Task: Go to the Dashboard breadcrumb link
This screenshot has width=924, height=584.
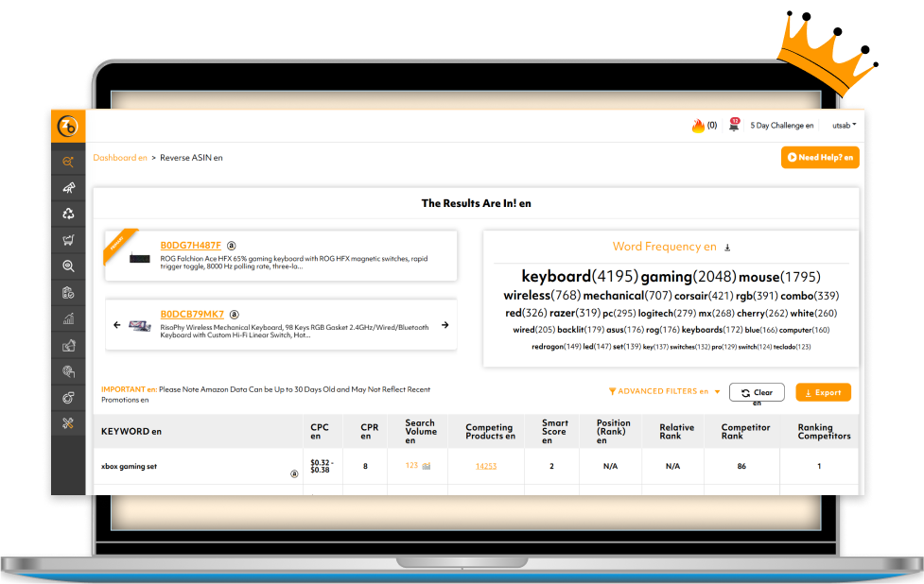Action: [119, 158]
